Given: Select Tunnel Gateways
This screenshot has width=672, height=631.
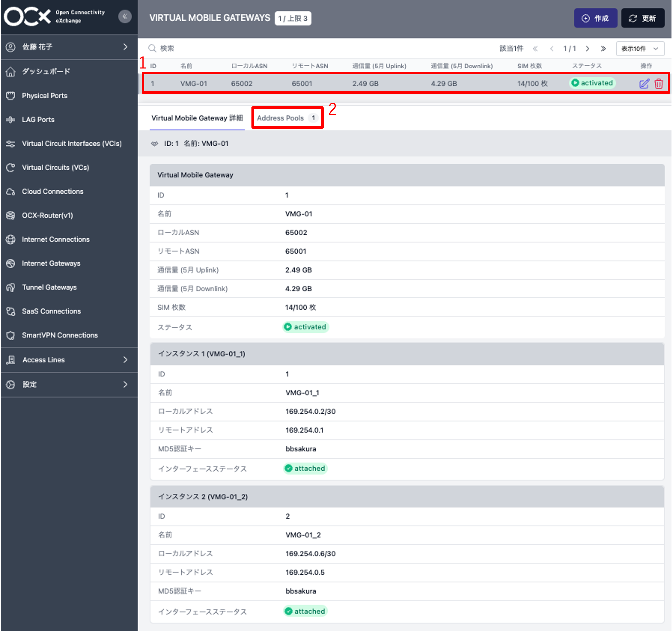Looking at the screenshot, I should 49,287.
